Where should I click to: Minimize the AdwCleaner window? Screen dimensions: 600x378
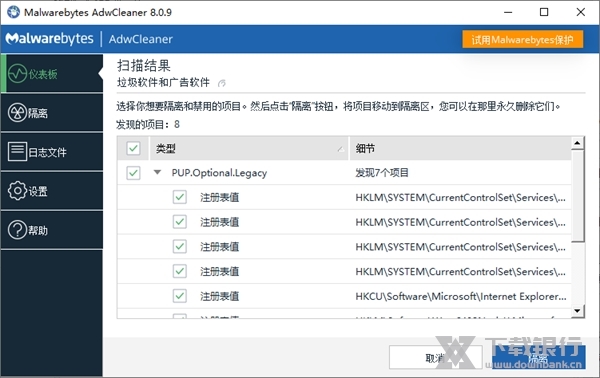click(x=508, y=12)
